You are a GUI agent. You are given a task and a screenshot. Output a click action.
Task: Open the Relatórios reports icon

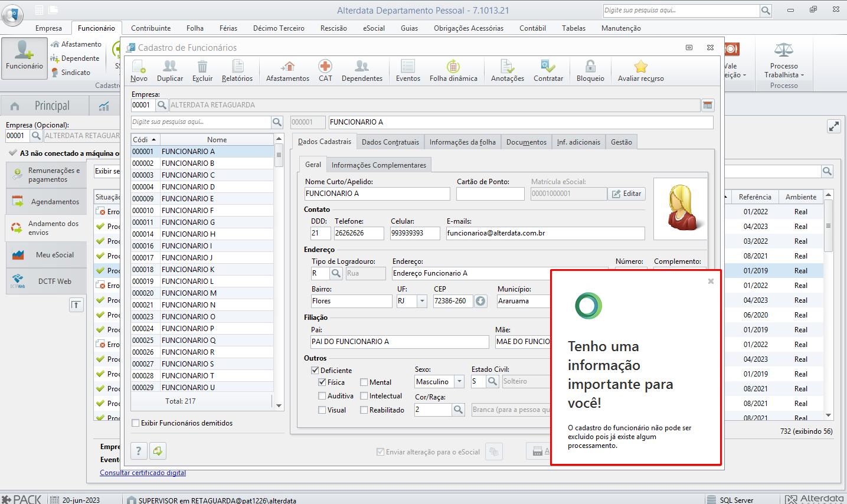point(237,70)
